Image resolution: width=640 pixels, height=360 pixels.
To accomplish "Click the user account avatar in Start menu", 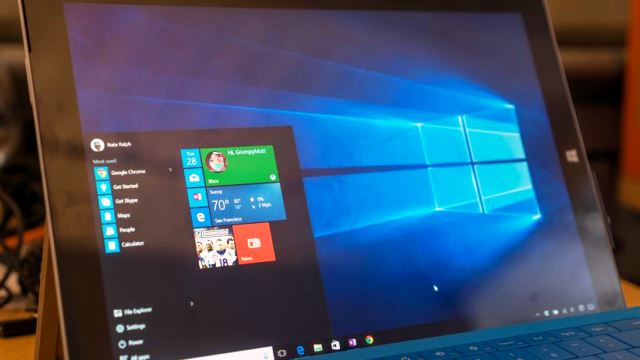I will (97, 144).
